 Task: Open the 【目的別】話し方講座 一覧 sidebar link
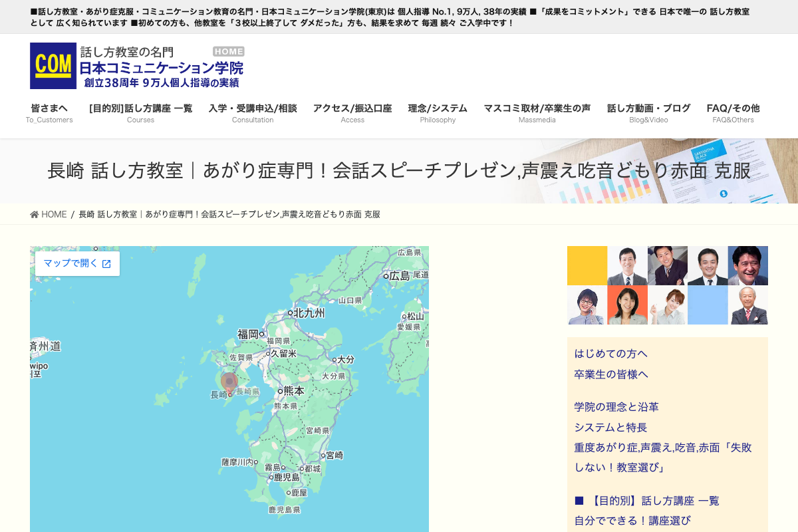pos(647,500)
